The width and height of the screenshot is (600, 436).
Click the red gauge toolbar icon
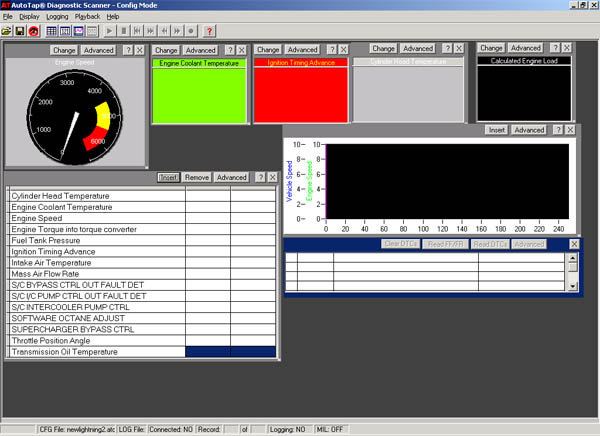point(33,32)
